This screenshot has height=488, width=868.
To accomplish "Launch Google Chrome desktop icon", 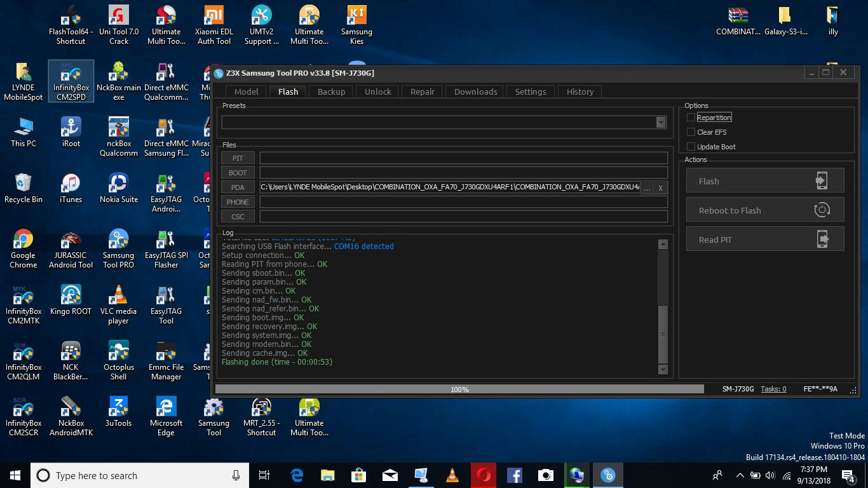I will [x=24, y=249].
